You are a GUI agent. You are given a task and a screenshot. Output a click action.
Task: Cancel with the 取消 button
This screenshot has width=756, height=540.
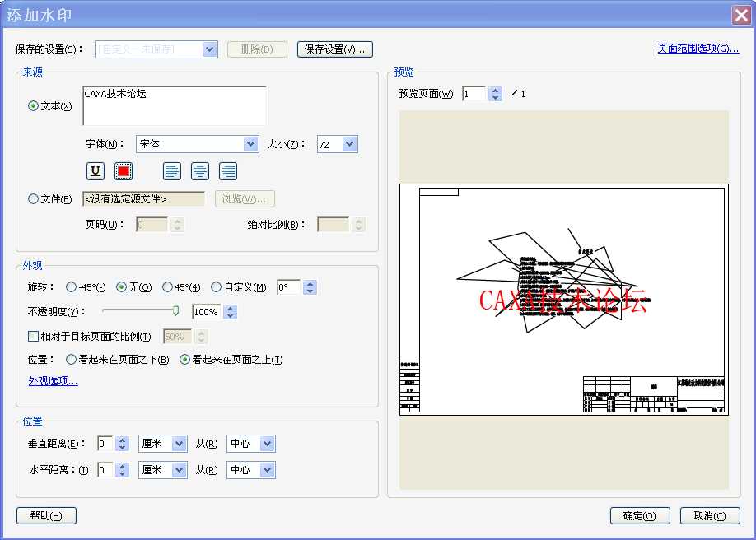(710, 515)
